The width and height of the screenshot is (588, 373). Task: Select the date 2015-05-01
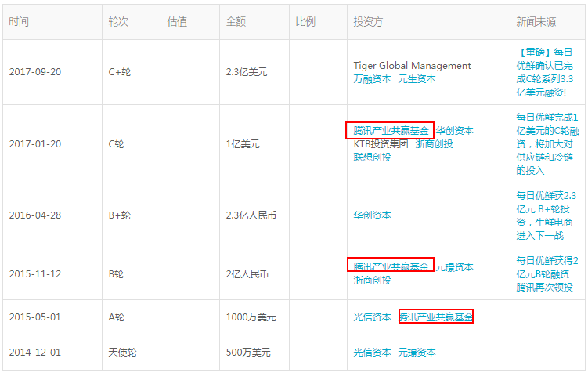click(35, 317)
